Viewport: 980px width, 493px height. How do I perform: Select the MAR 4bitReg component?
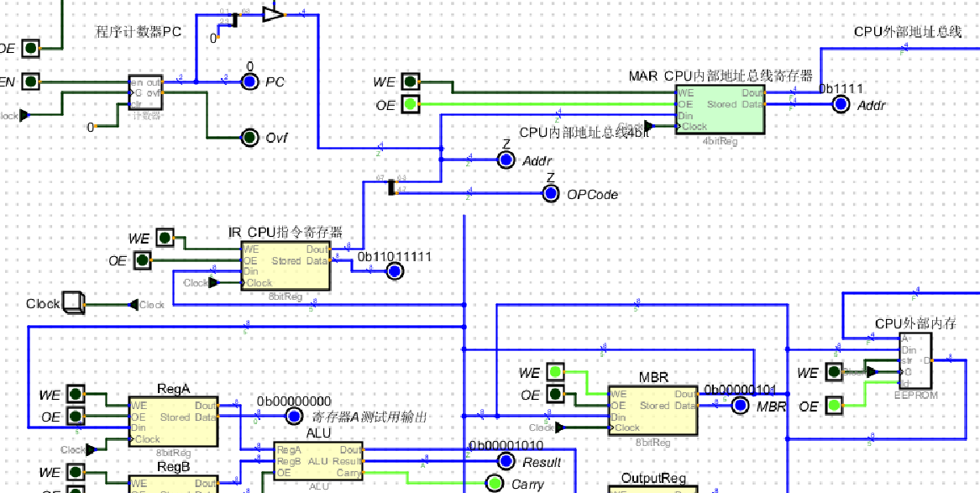tap(720, 109)
